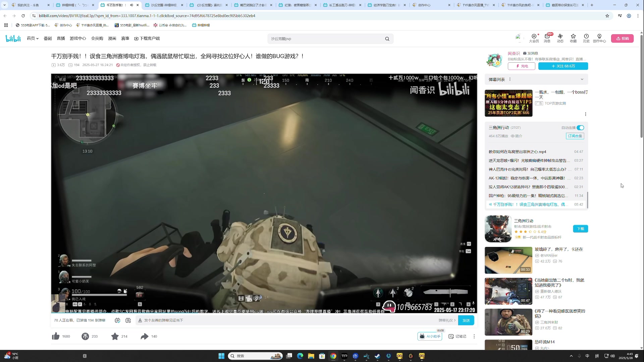Give coins to the video (233)
Screen dimensions: 644x362
[85, 336]
